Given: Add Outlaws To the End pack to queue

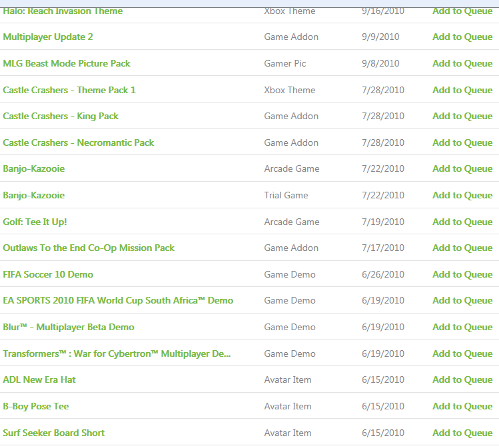Looking at the screenshot, I should pyautogui.click(x=462, y=248).
